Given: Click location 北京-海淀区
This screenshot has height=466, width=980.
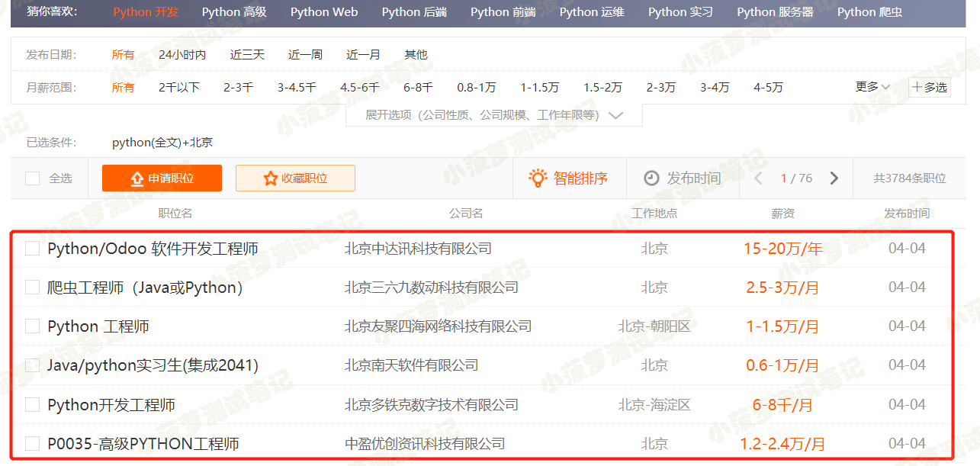Looking at the screenshot, I should (x=654, y=404).
